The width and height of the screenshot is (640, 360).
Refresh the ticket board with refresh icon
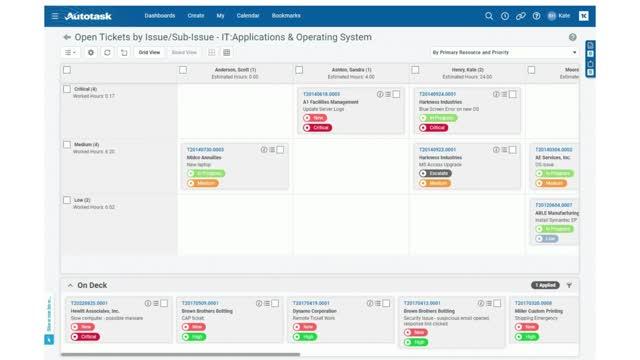[x=107, y=52]
